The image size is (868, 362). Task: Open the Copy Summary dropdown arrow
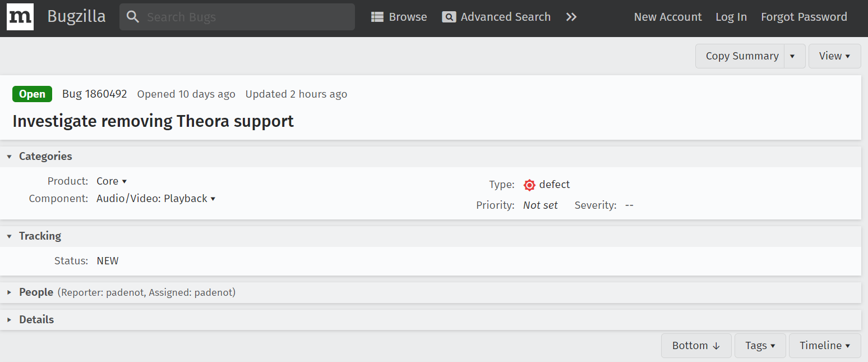pos(792,56)
